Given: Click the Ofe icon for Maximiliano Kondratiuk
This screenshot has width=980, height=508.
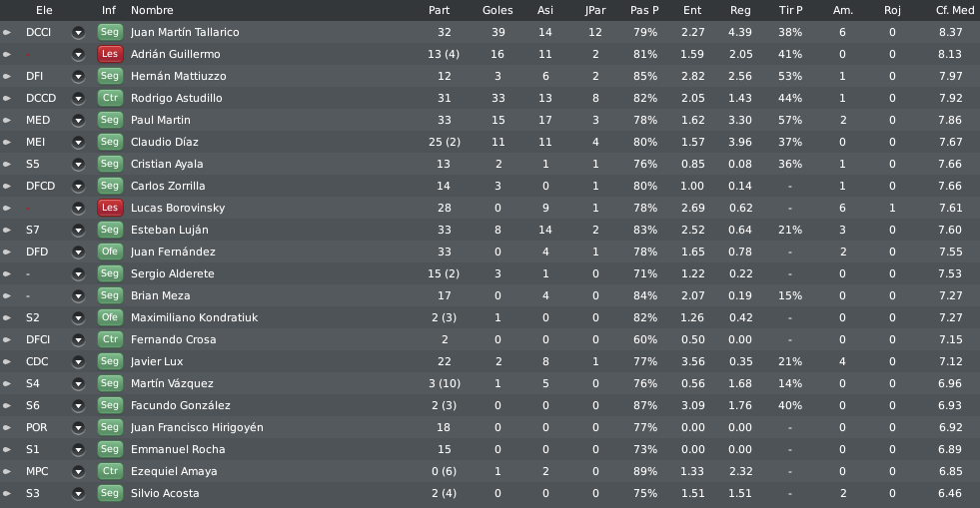Looking at the screenshot, I should 109,317.
